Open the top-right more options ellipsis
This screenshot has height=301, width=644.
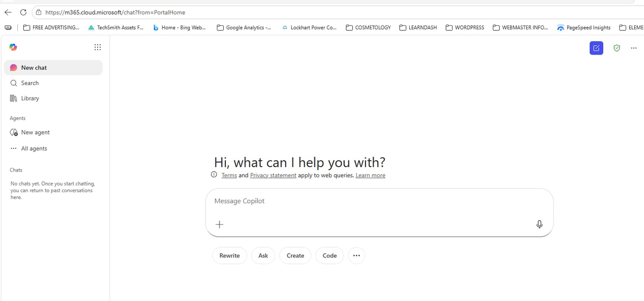(634, 48)
